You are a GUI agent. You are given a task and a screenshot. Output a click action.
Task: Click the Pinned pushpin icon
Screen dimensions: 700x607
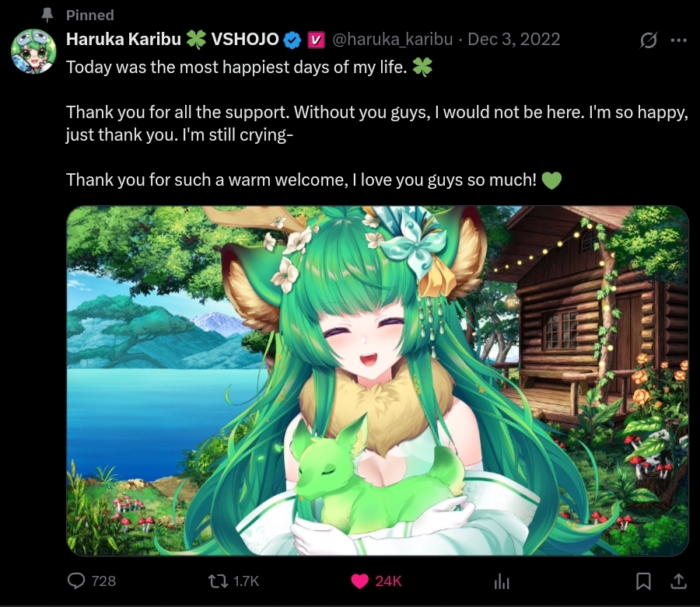tap(47, 16)
